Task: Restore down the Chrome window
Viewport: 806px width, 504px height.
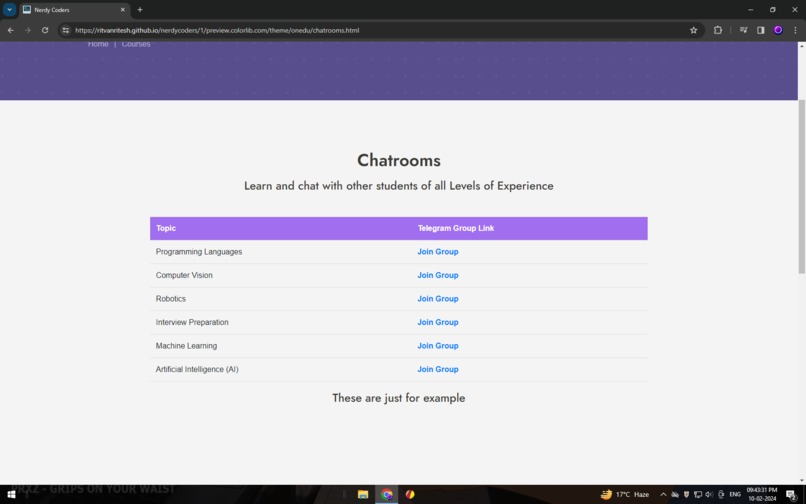Action: (x=773, y=10)
